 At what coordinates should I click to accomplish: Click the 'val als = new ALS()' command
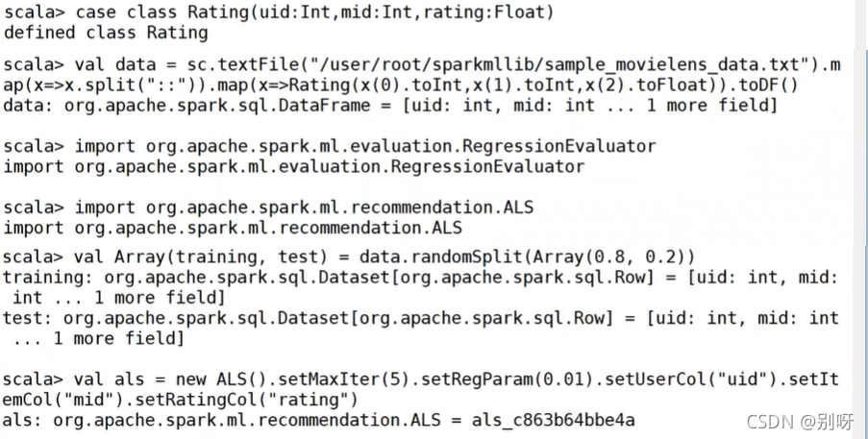click(421, 389)
